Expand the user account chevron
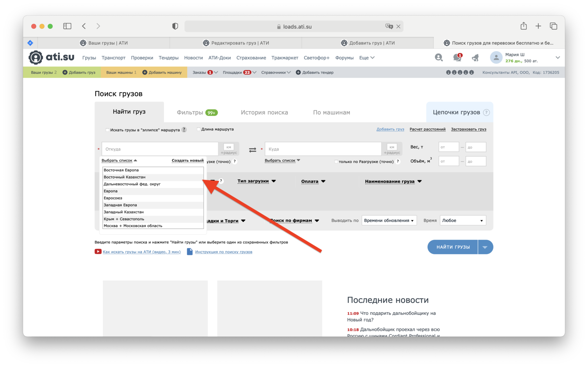Screen dimensions: 588x367 point(558,58)
